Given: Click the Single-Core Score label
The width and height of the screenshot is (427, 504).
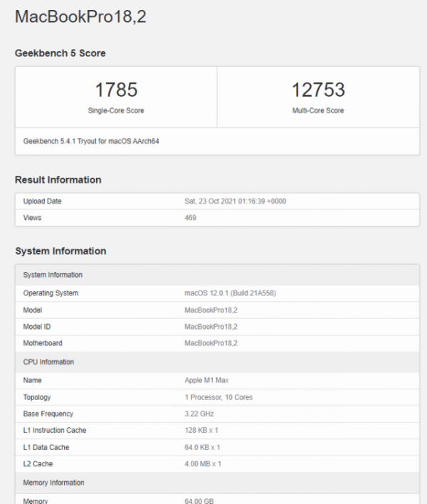Looking at the screenshot, I should click(116, 111).
